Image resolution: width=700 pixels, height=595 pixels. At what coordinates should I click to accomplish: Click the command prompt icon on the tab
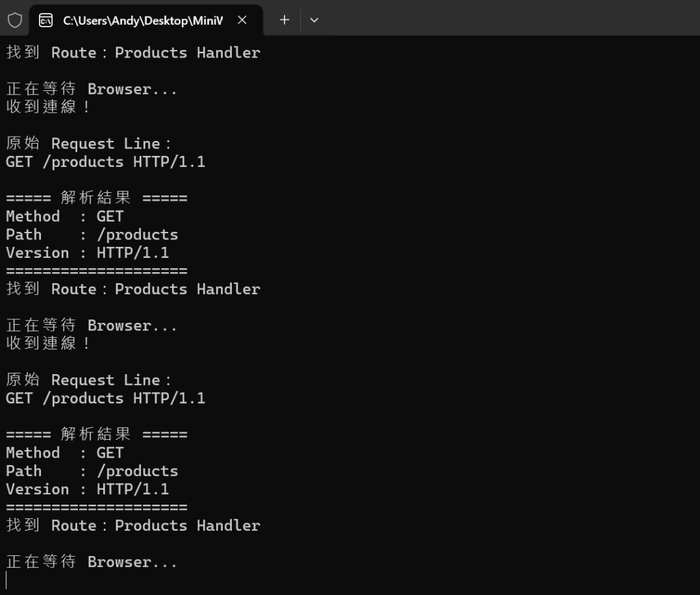[46, 20]
